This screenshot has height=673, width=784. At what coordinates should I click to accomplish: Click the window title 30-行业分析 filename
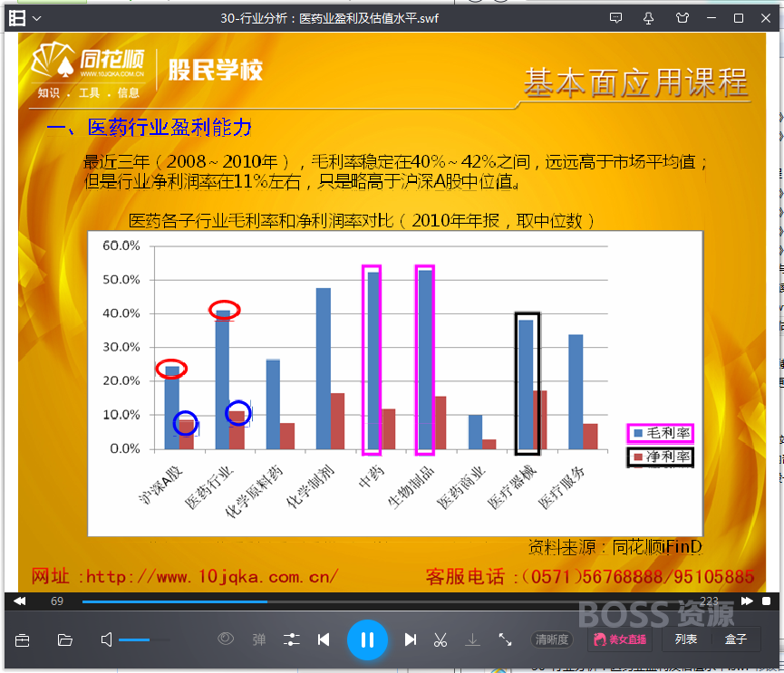[x=330, y=18]
